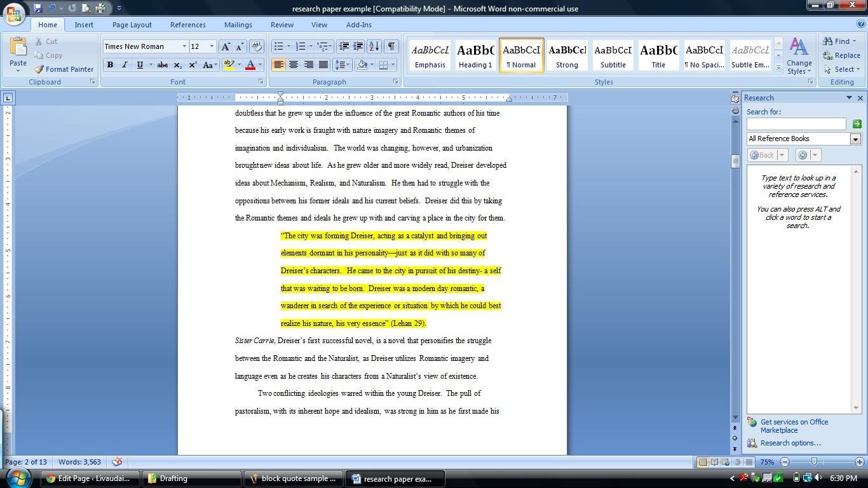Open Change Case dropdown
The height and width of the screenshot is (488, 868).
pos(209,65)
